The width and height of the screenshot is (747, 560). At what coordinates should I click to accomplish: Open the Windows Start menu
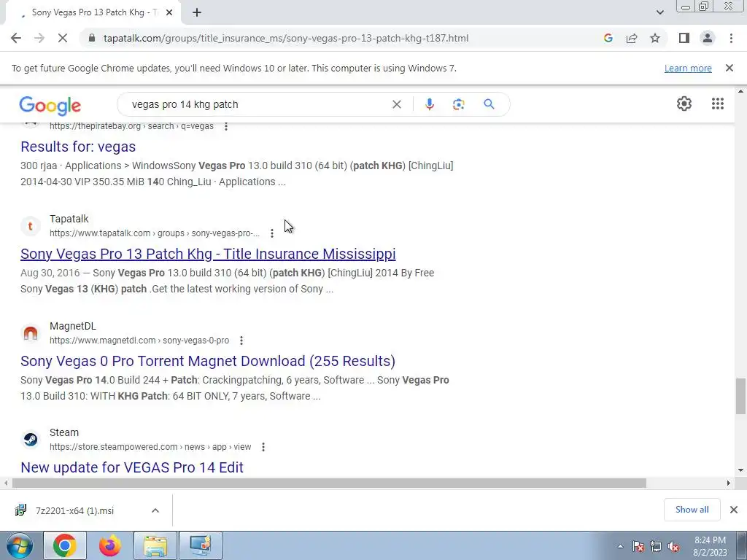pos(19,545)
